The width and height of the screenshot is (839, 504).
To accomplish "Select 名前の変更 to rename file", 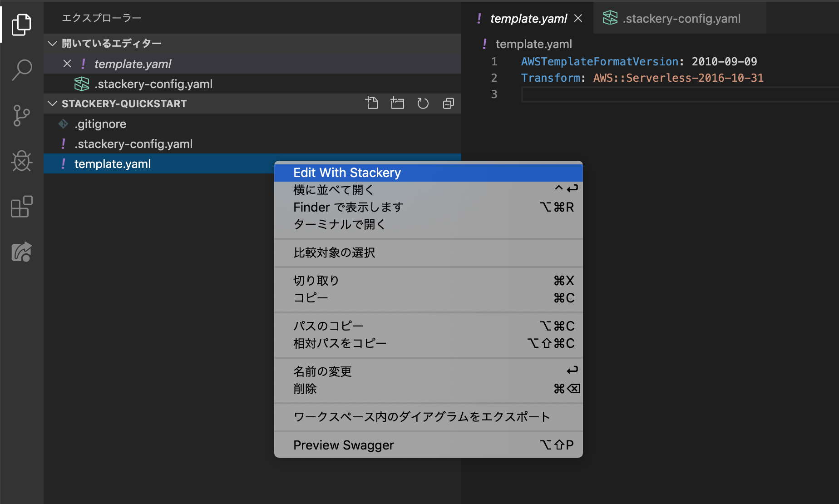I will (x=428, y=371).
